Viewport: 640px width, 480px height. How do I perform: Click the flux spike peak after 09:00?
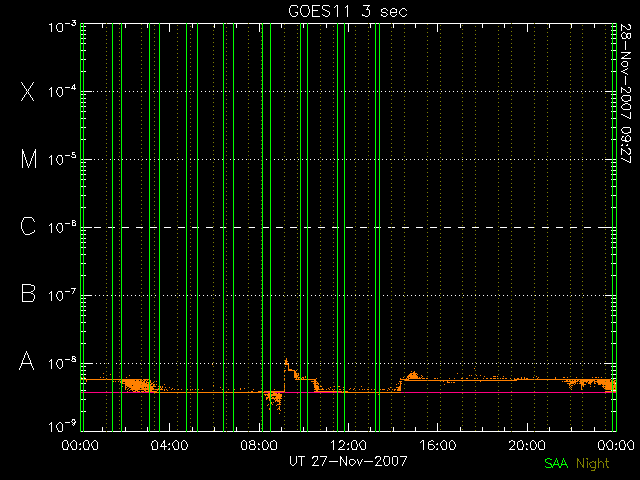(x=286, y=360)
